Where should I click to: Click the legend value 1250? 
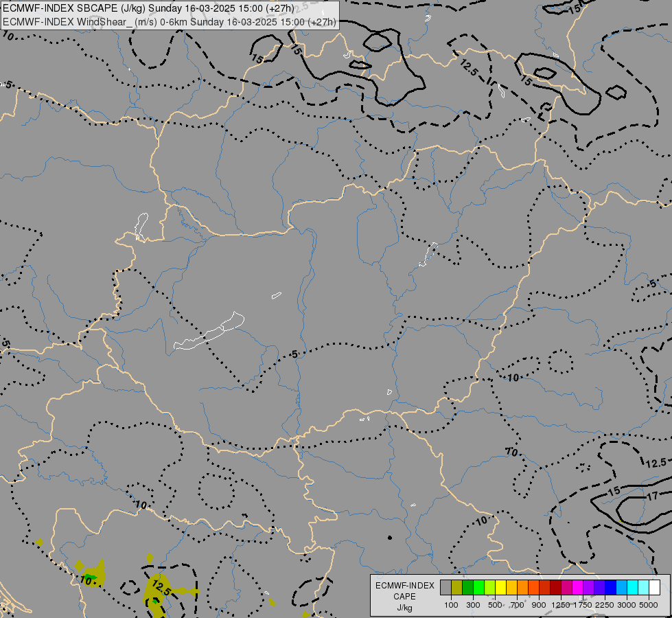coord(561,605)
